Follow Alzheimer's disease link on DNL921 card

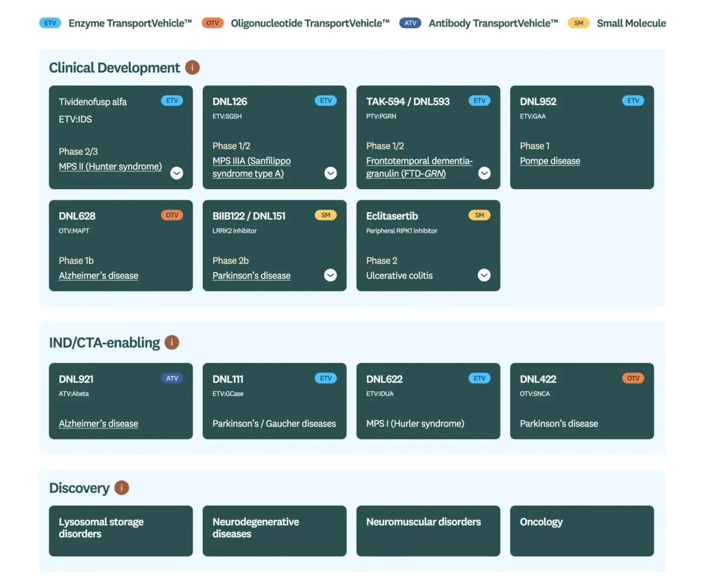(98, 424)
